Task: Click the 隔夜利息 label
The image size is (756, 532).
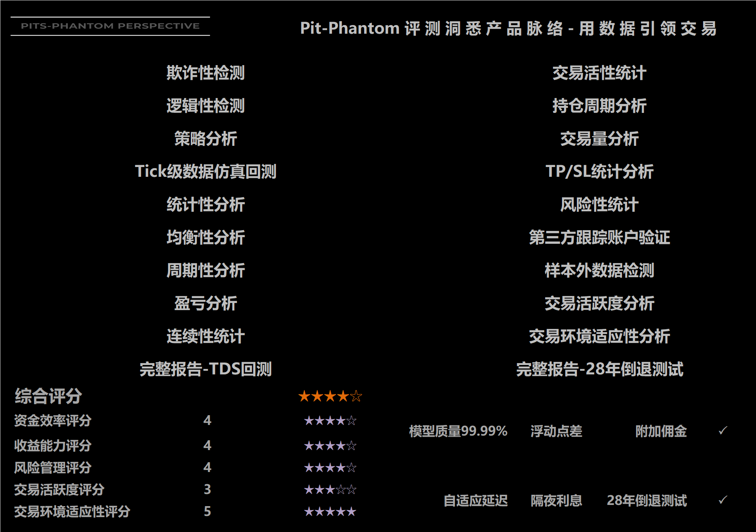Action: pyautogui.click(x=556, y=501)
